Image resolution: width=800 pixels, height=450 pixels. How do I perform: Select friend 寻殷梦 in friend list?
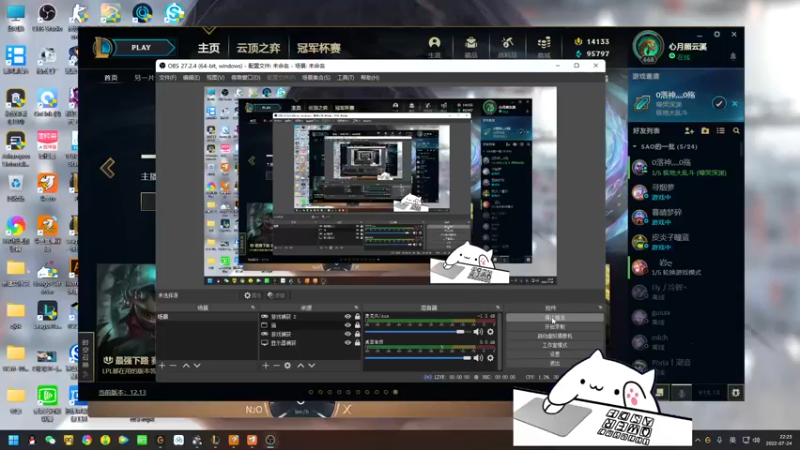pos(685,192)
